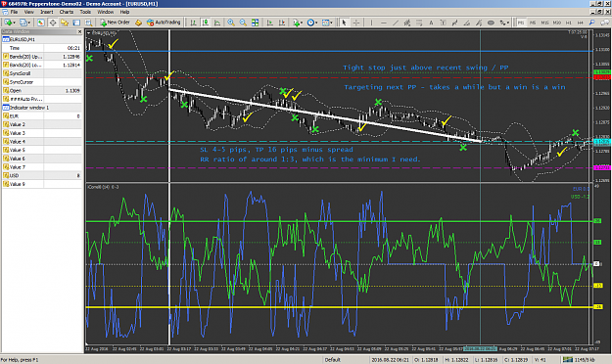612x364 pixels.
Task: Switch chart to M30 timeframe
Action: click(x=557, y=23)
